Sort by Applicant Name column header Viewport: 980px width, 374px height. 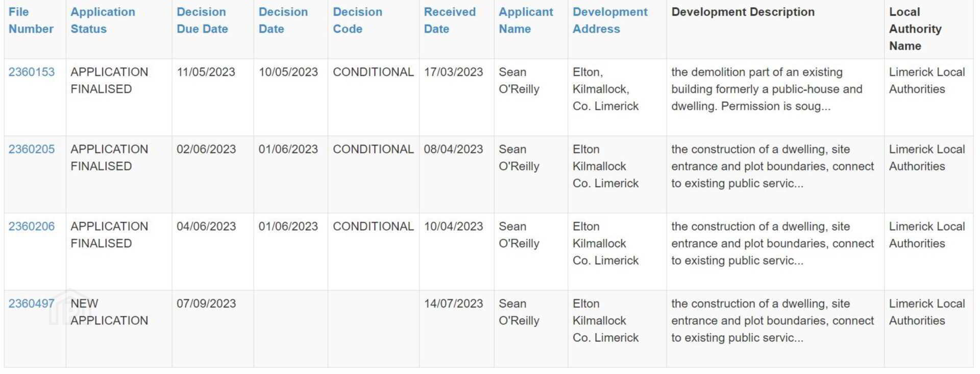(526, 20)
